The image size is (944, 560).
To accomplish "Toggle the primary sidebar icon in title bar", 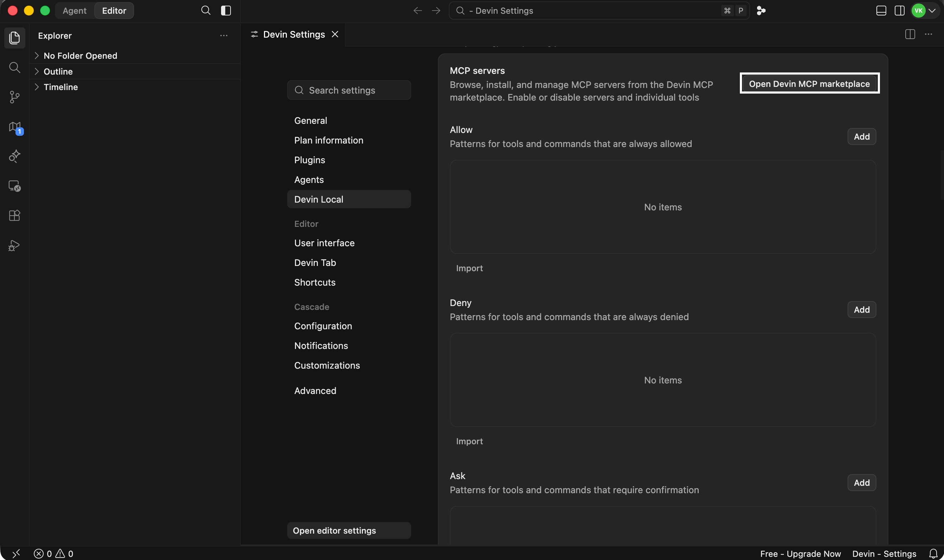I will click(226, 11).
